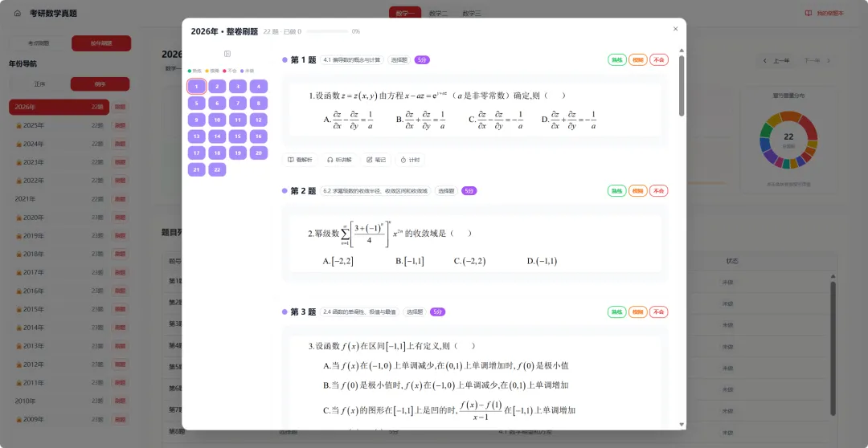Select 2021年 in year navigation list
868x448 pixels.
[59, 198]
